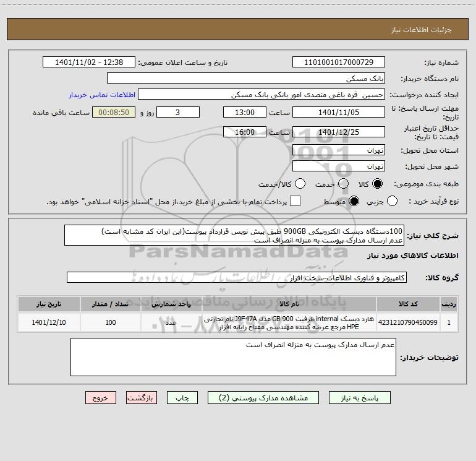Screen dimensions: 476x461
Task: Click the delivery province field تهران
Action: [339, 150]
